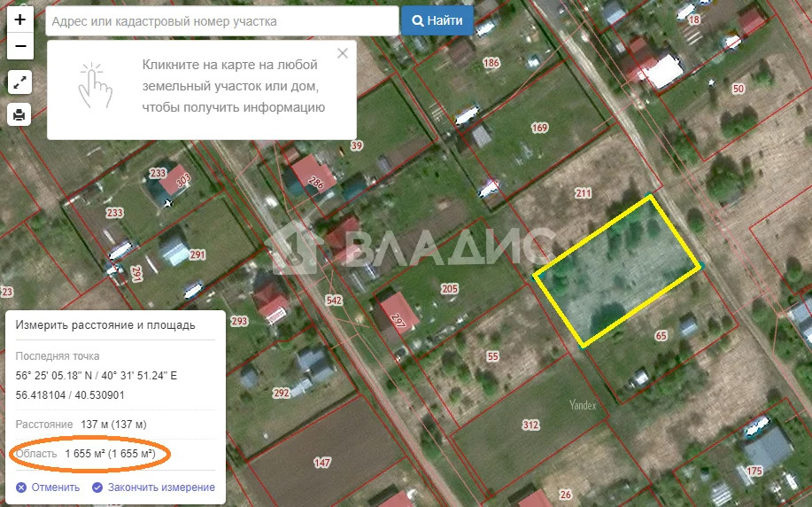Click building labeled 286
This screenshot has height=507, width=812.
[315, 182]
